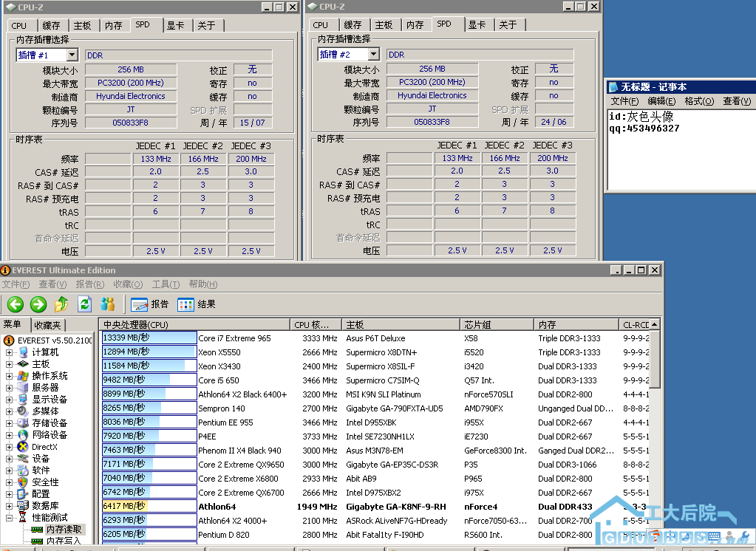Click the 操作系统 Windows icon in tree
756x551 pixels.
23,376
